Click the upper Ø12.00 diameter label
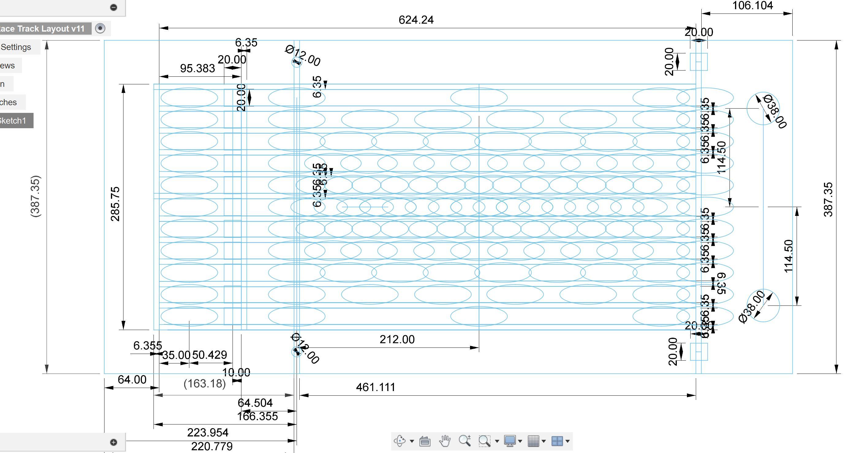This screenshot has width=868, height=453. pos(303,56)
